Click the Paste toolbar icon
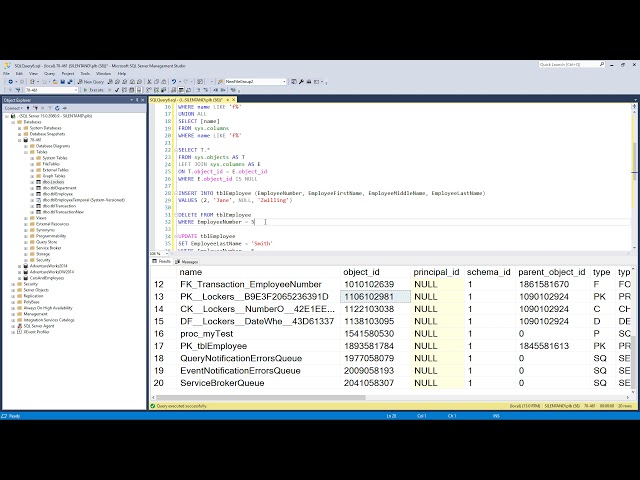This screenshot has height=480, width=640. point(163,82)
